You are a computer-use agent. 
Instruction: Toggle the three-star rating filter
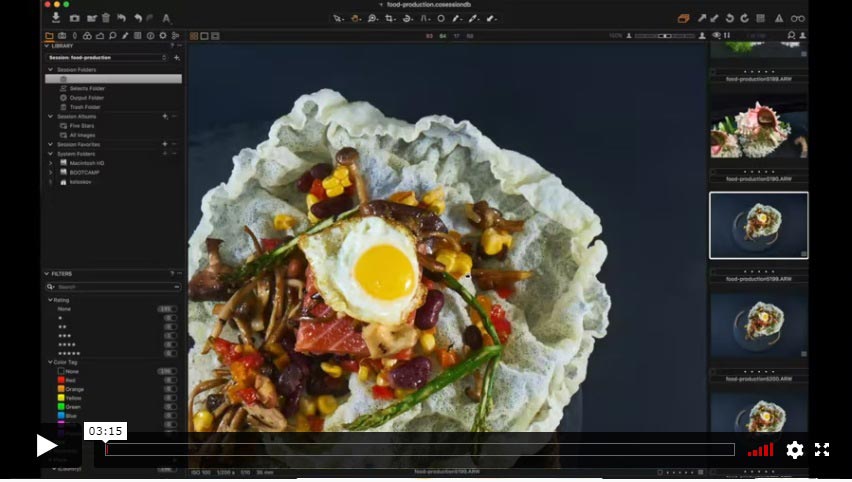pyautogui.click(x=171, y=336)
